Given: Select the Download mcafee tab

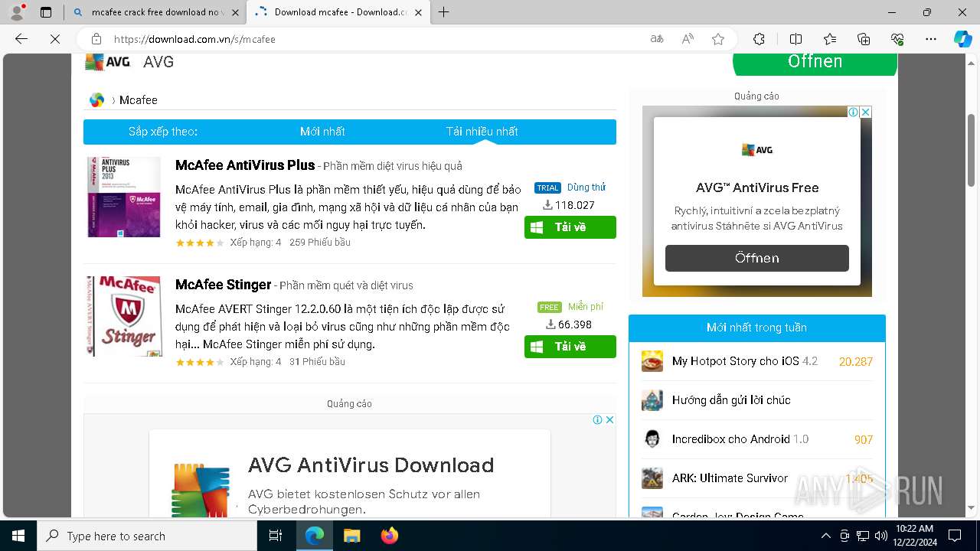Looking at the screenshot, I should [339, 12].
